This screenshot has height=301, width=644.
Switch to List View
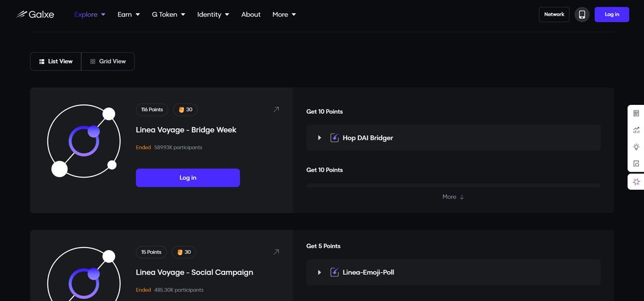point(56,61)
